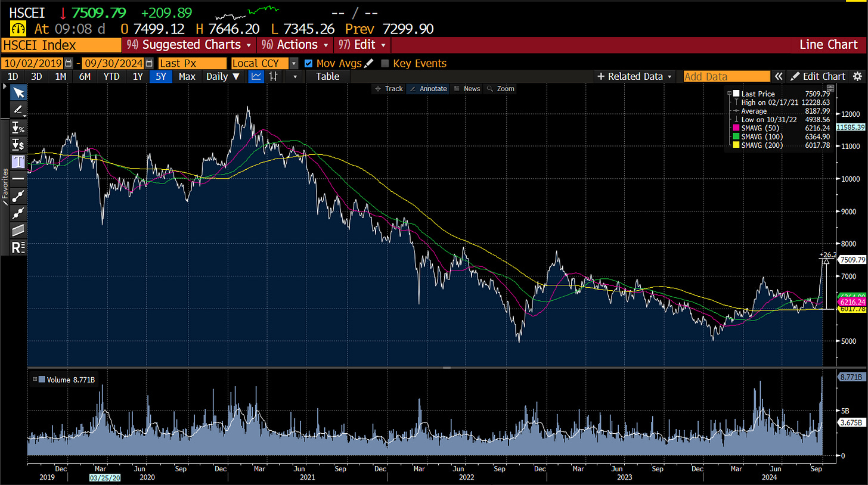868x485 pixels.
Task: Enable the Key Events checkbox
Action: pyautogui.click(x=385, y=63)
